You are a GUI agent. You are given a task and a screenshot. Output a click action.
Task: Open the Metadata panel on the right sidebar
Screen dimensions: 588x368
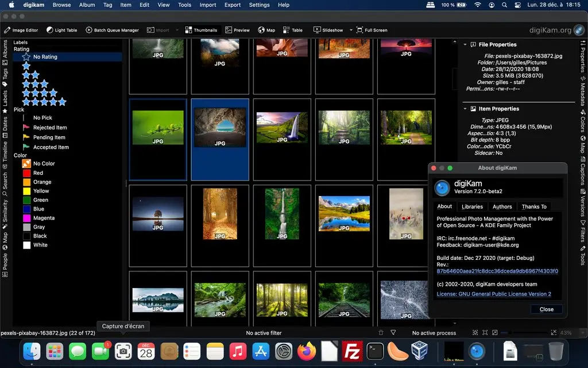pyautogui.click(x=583, y=92)
